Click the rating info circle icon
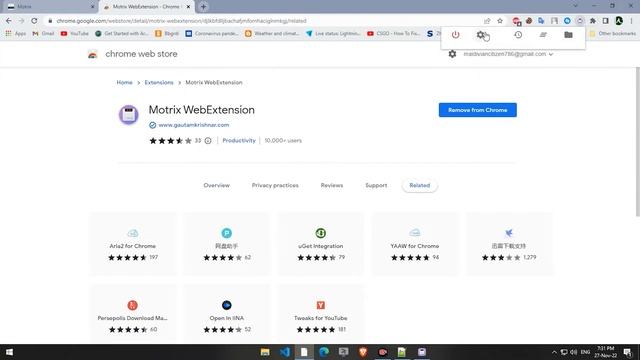640x360 pixels. point(208,141)
